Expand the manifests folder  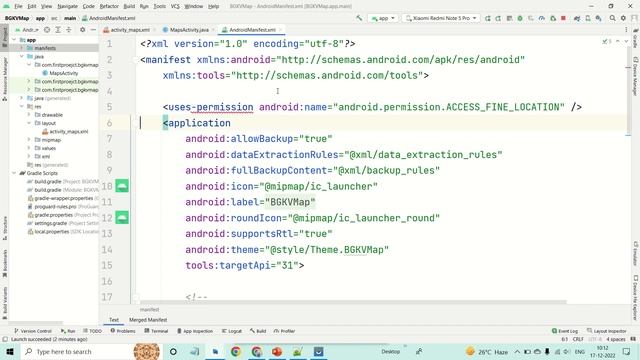coord(22,48)
